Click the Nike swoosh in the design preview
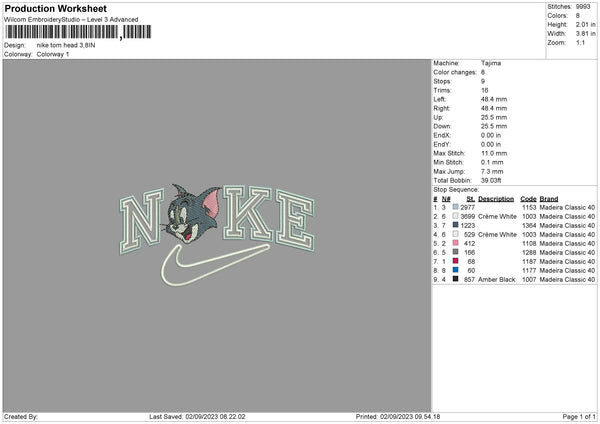 pos(215,266)
